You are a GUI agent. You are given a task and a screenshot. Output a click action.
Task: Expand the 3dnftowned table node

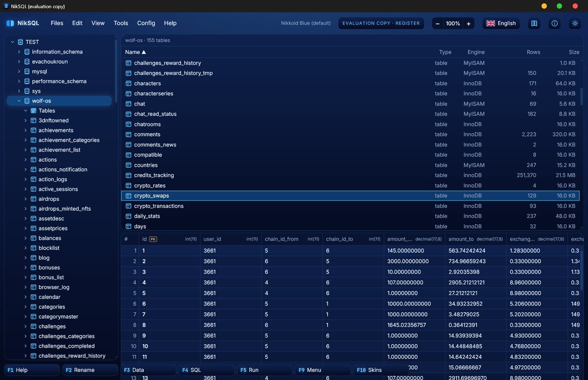point(26,121)
